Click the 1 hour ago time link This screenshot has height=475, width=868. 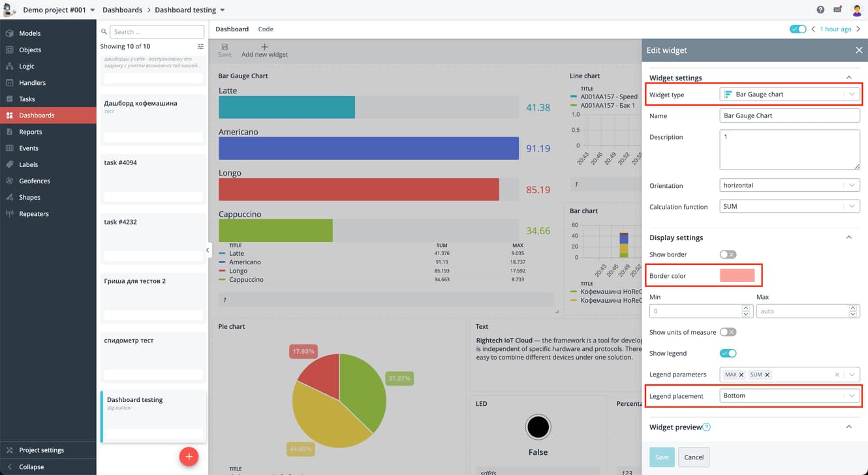tap(835, 29)
